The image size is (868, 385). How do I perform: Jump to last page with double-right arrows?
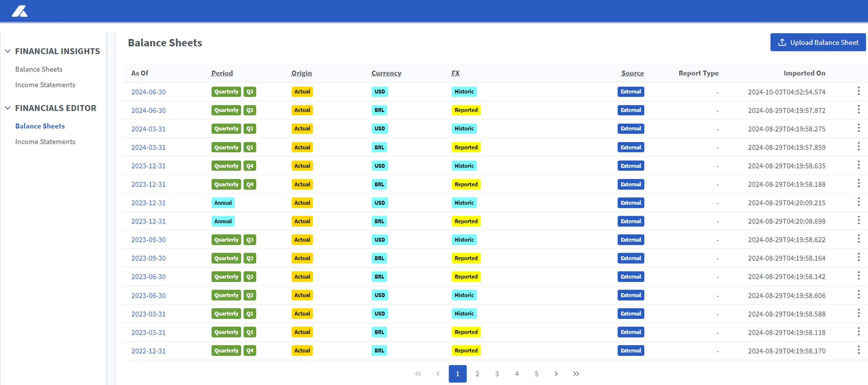tap(576, 374)
